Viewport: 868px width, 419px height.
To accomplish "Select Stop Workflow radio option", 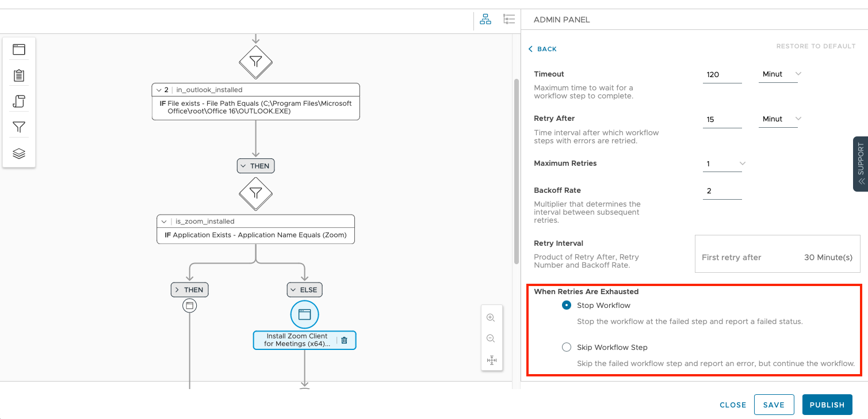I will [567, 305].
